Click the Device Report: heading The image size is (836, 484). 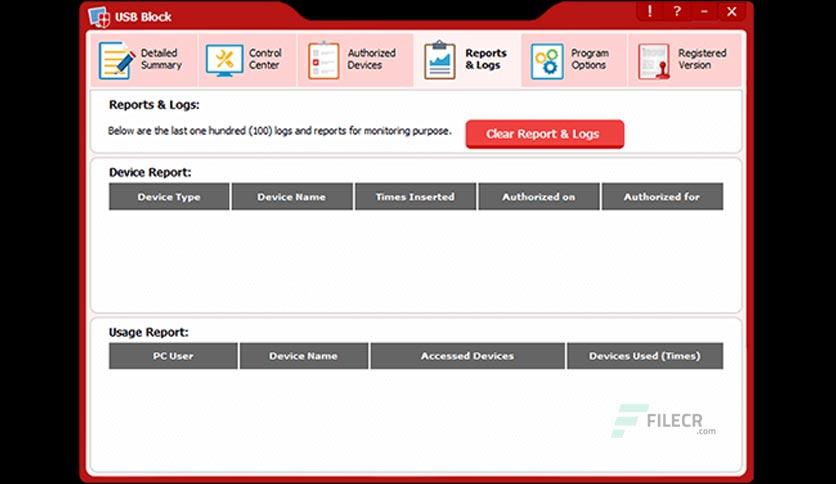tap(150, 173)
